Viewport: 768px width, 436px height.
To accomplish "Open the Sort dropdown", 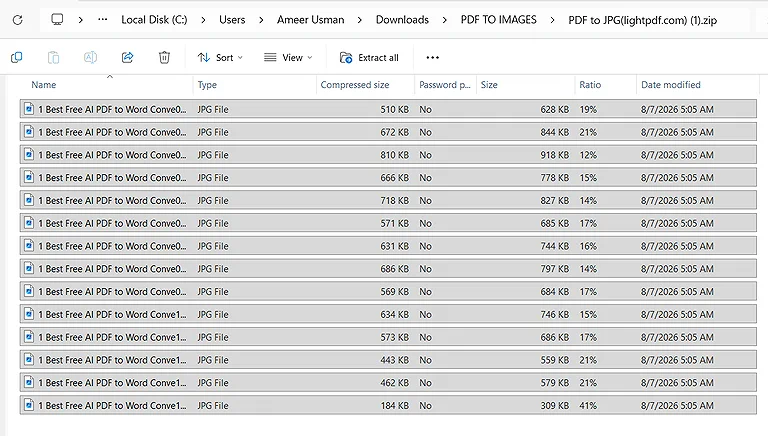I will click(x=220, y=57).
